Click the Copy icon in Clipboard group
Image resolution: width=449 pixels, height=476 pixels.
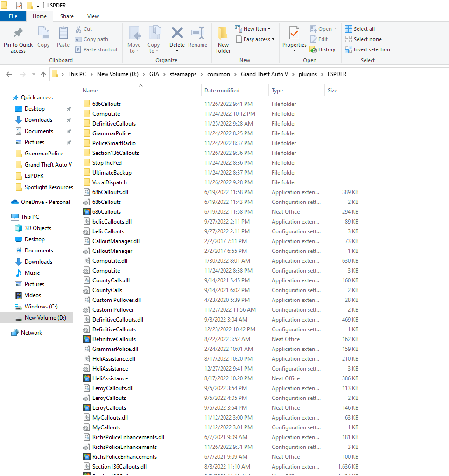tap(43, 33)
